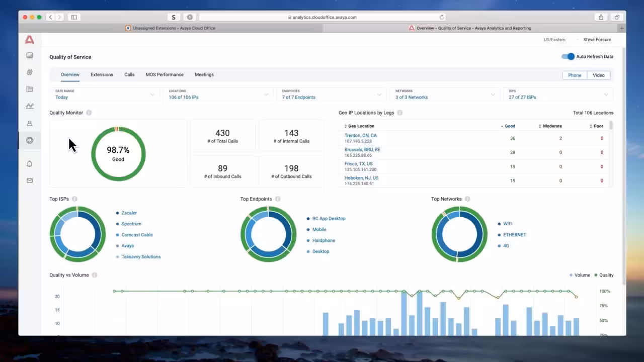Open Trenton, ON, CA location link

pos(360,135)
